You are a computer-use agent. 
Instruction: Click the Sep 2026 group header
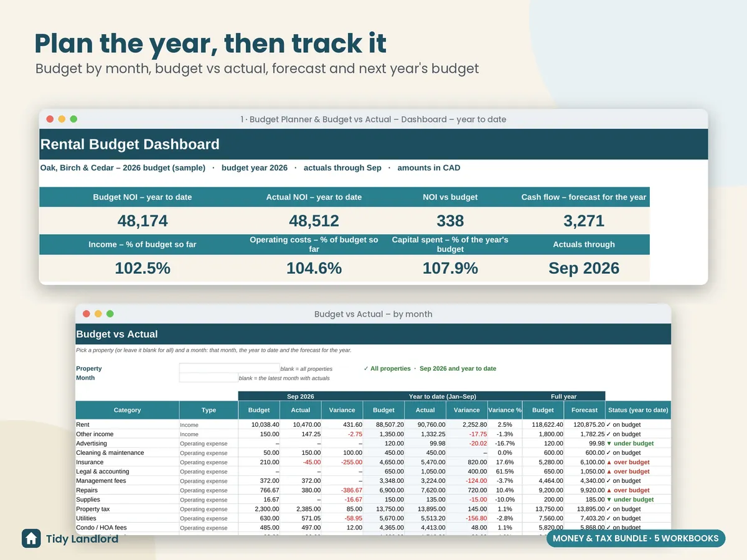pos(300,396)
